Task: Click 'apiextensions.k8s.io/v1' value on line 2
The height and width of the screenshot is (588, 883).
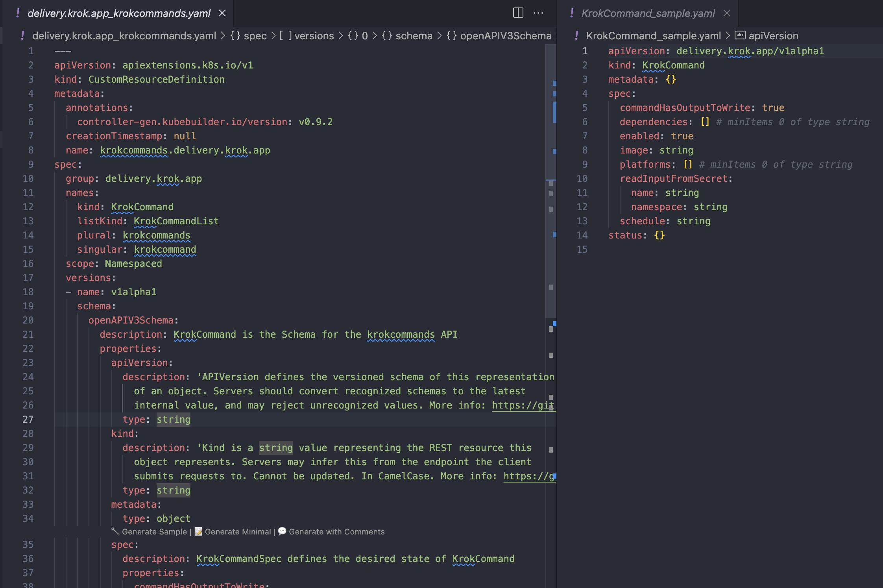Action: pyautogui.click(x=188, y=65)
